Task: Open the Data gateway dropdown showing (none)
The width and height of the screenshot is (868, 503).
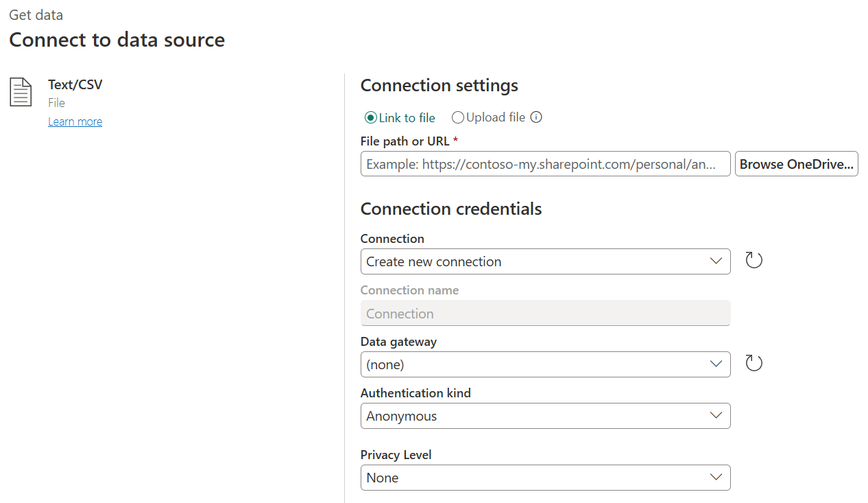Action: click(545, 364)
